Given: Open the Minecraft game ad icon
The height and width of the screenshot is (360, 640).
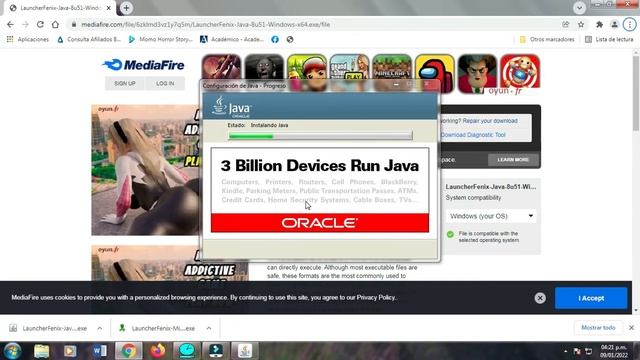Looking at the screenshot, I should click(x=392, y=67).
